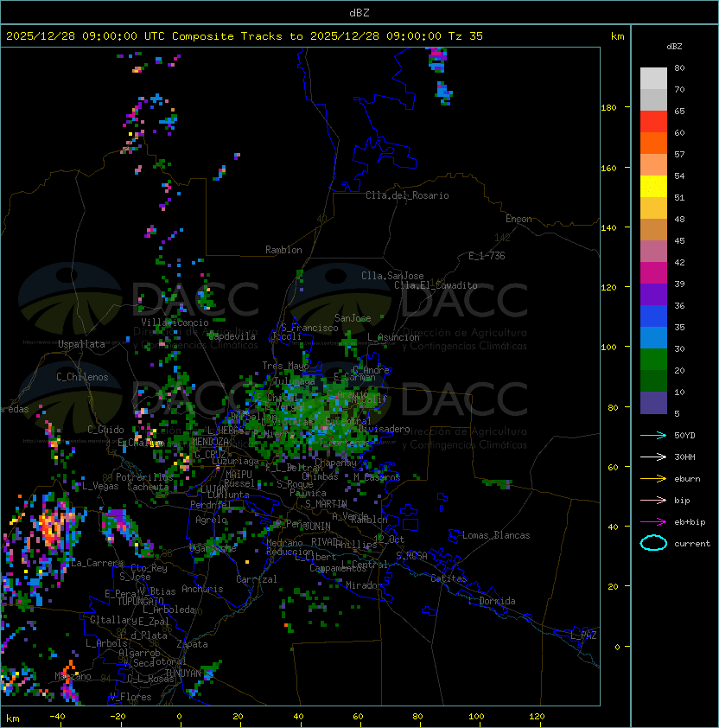Click the Anchoris label
The height and width of the screenshot is (728, 719).
pos(202,589)
